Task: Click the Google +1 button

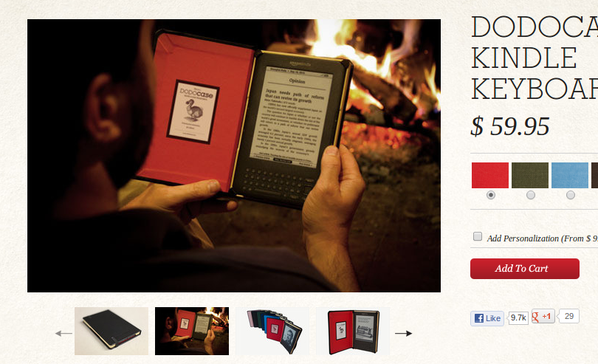Action: click(543, 316)
